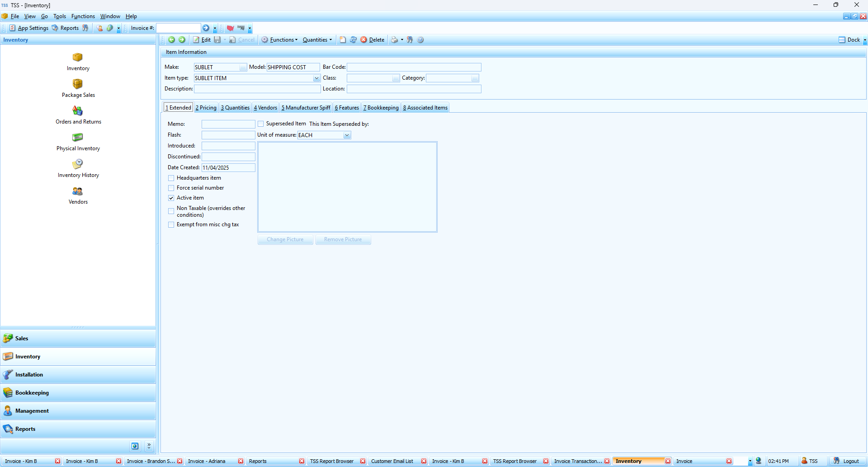Open Package Sales
Viewport: 868px width, 467px height.
tap(78, 84)
